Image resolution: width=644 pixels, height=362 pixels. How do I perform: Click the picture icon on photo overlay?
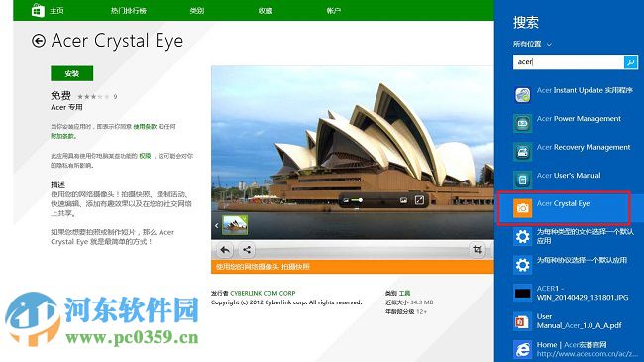pos(403,200)
